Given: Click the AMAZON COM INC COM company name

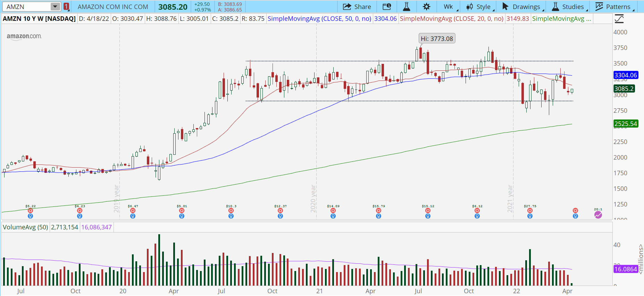Looking at the screenshot, I should [x=113, y=7].
